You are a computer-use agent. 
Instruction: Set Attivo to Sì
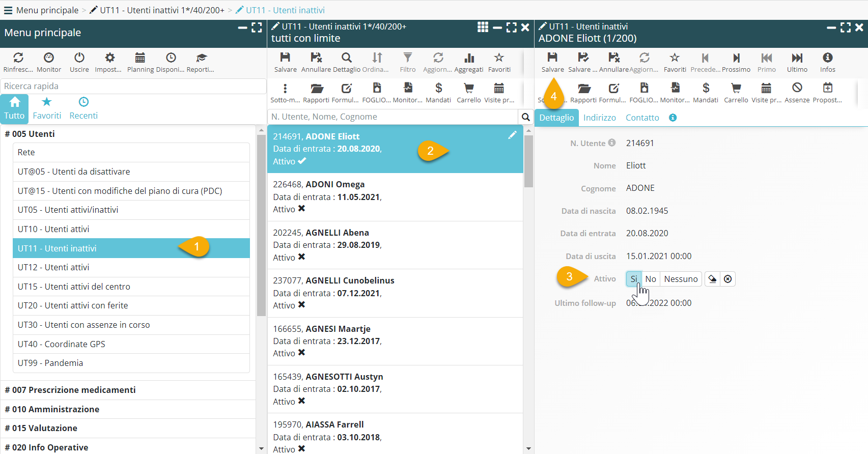633,279
